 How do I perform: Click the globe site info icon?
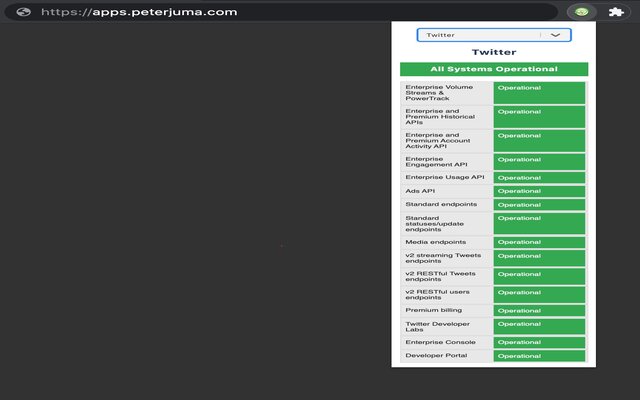[x=23, y=12]
